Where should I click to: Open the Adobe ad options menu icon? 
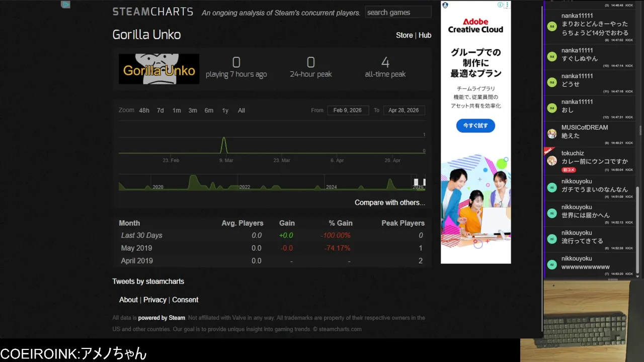pos(507,5)
